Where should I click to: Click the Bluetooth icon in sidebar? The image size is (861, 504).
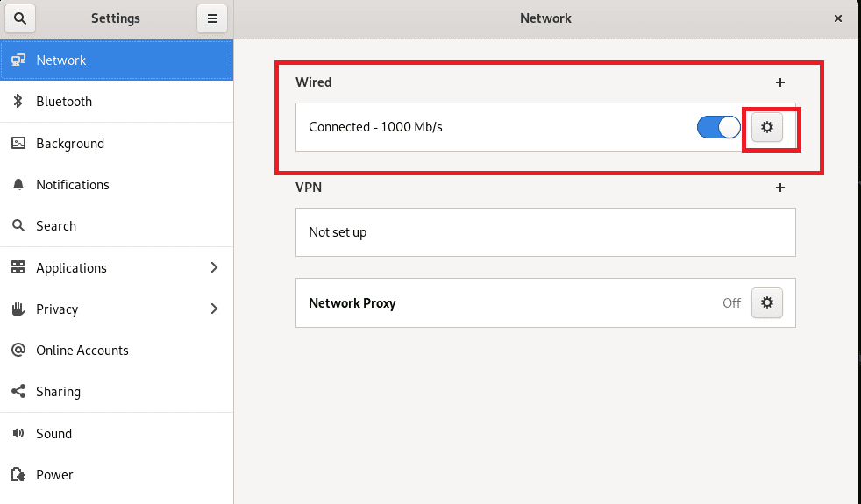pyautogui.click(x=18, y=102)
